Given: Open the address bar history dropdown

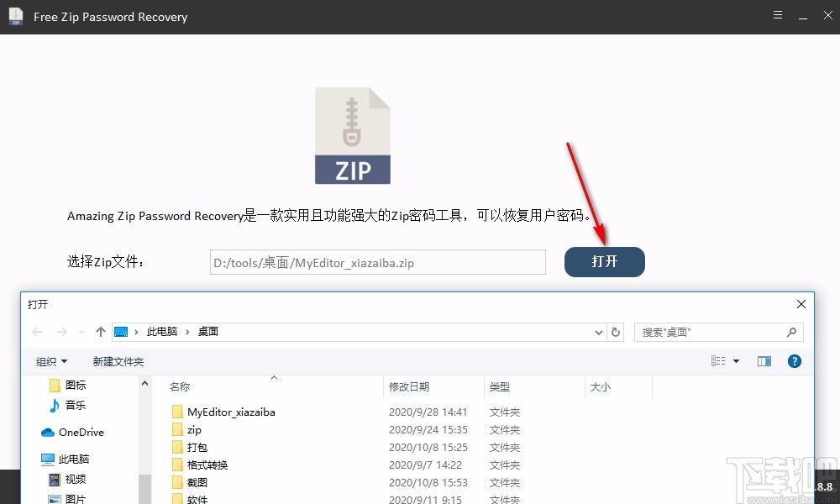Looking at the screenshot, I should 598,333.
